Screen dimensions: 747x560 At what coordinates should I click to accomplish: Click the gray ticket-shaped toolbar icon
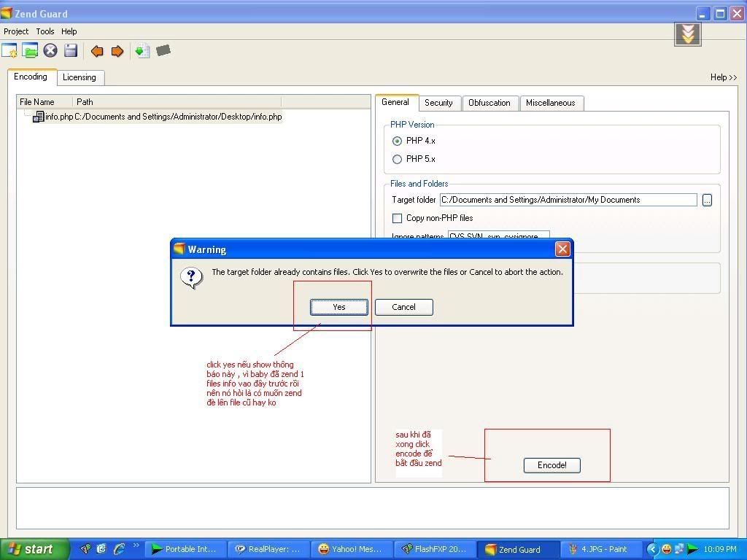point(163,50)
